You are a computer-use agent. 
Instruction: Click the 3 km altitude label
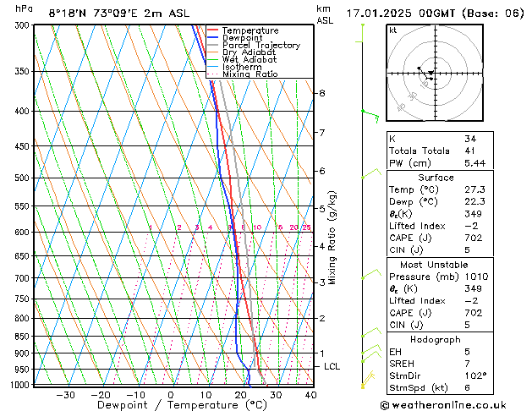tap(322, 282)
